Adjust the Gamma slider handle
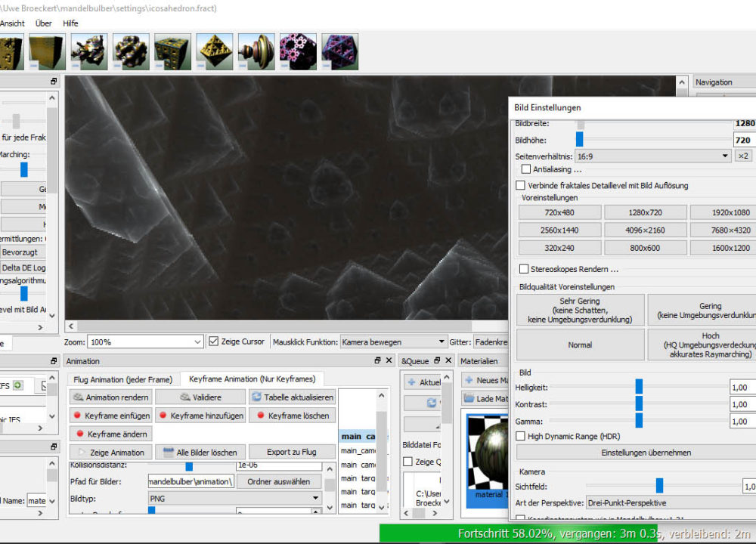The image size is (756, 544). point(640,421)
